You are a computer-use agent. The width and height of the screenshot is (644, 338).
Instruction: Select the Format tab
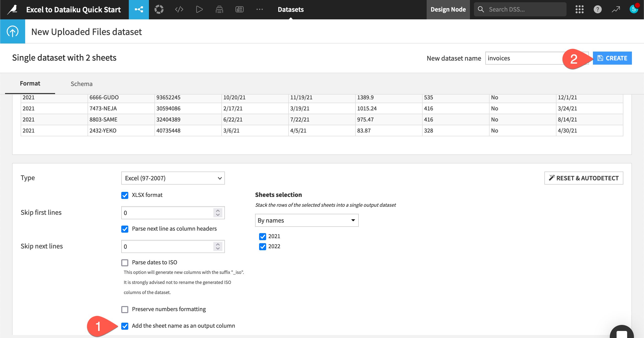pos(30,83)
